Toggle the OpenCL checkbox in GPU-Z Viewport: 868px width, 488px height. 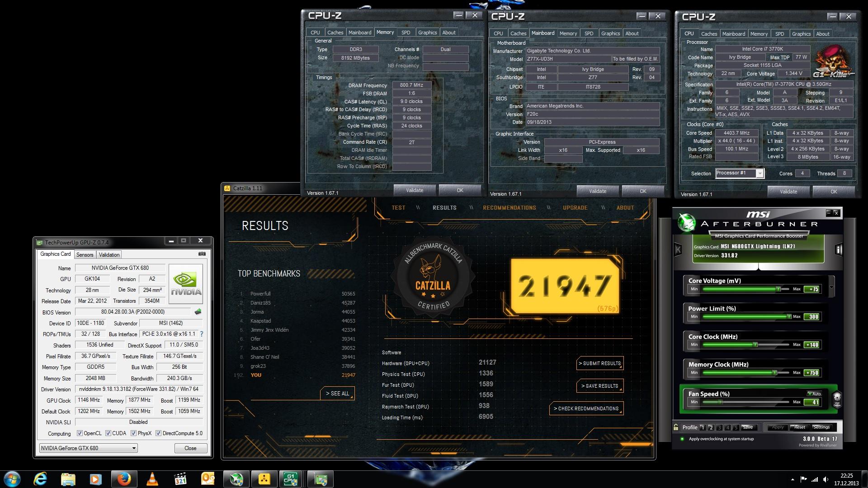80,433
